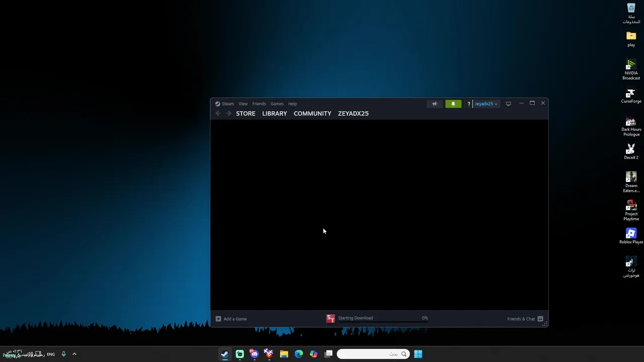644x362 pixels.
Task: Click the question mark help icon
Action: (x=468, y=104)
